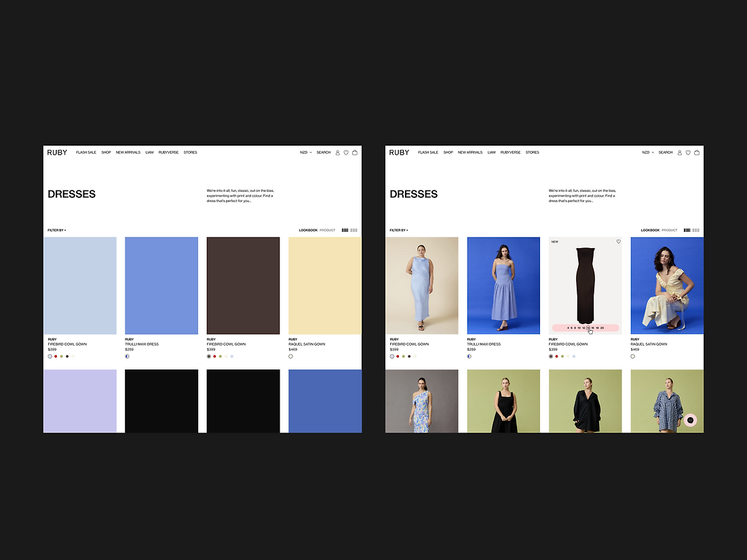The image size is (747, 560).
Task: Toggle the LOOKBOOK view in the right mockup
Action: [x=650, y=231]
